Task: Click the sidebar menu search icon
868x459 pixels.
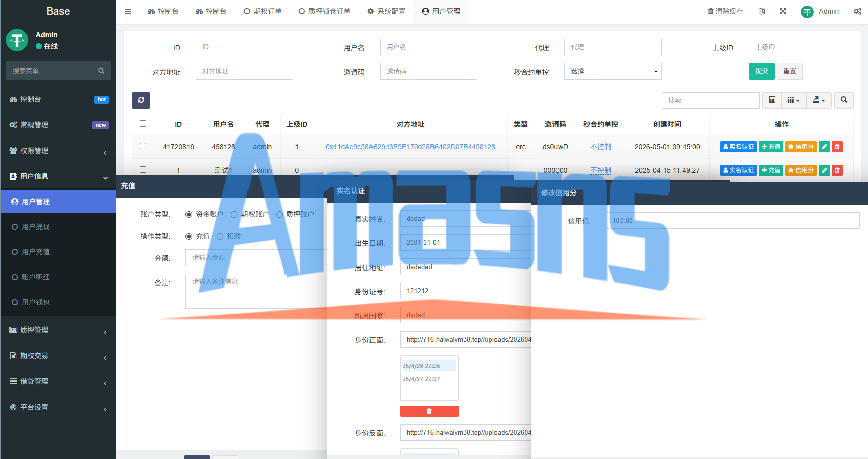Action: [x=101, y=71]
